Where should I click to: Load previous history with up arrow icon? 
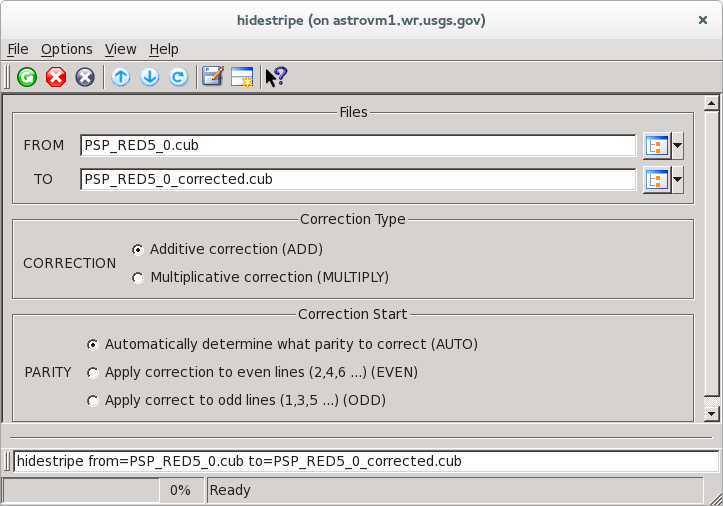click(x=121, y=77)
